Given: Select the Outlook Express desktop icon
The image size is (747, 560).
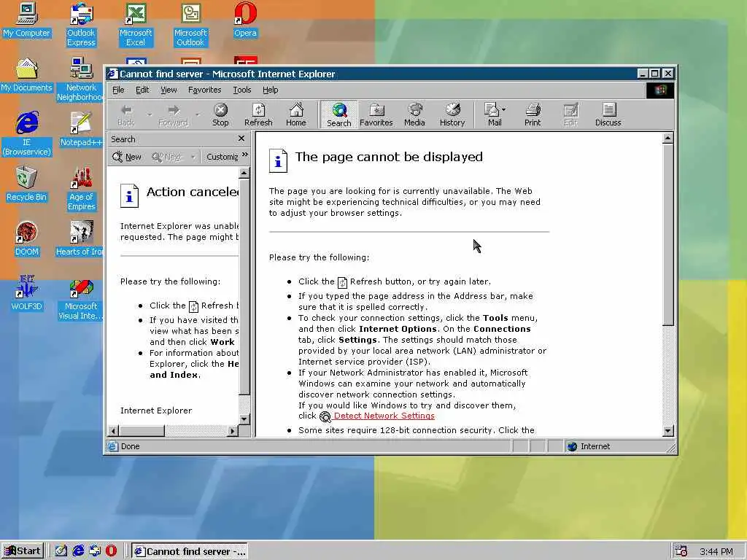Looking at the screenshot, I should tap(81, 24).
